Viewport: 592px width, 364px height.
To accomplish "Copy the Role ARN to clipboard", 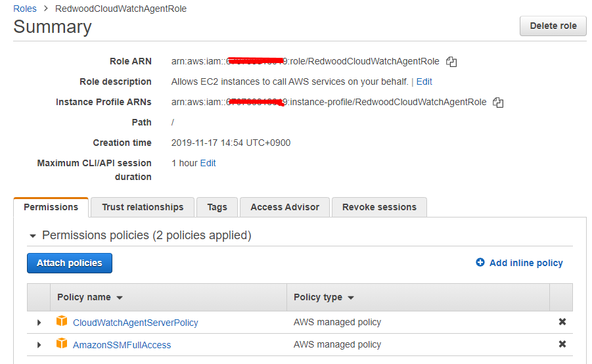I will [x=451, y=62].
